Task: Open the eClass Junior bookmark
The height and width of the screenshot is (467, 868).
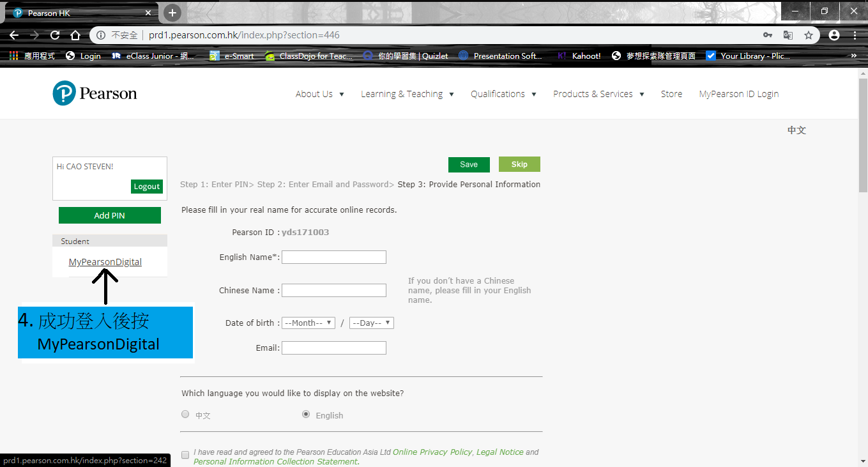Action: [153, 56]
